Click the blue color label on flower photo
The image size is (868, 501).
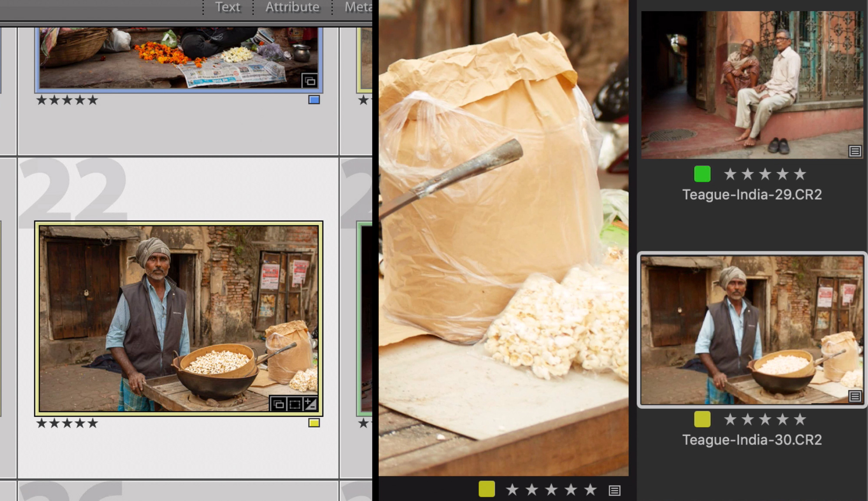click(314, 100)
